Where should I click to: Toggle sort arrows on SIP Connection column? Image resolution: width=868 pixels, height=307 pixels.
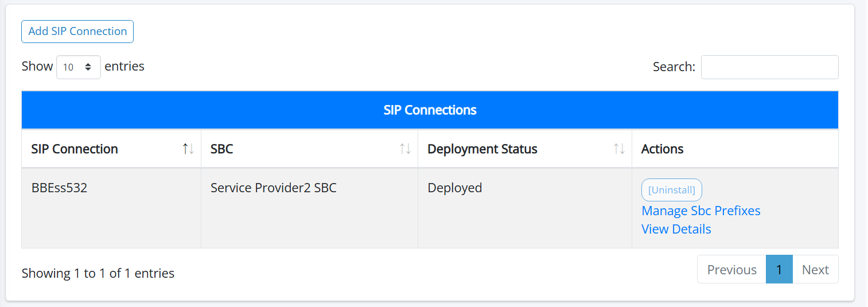188,149
